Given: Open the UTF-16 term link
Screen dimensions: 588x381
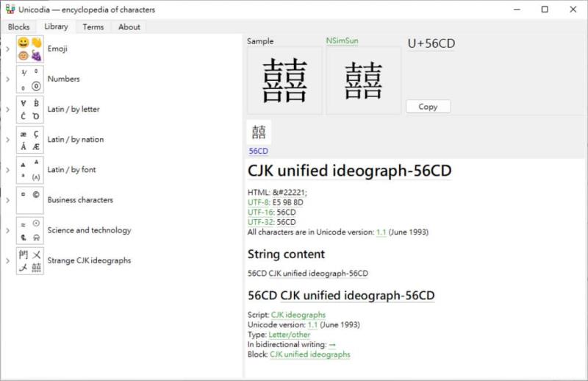Looking at the screenshot, I should coord(260,212).
